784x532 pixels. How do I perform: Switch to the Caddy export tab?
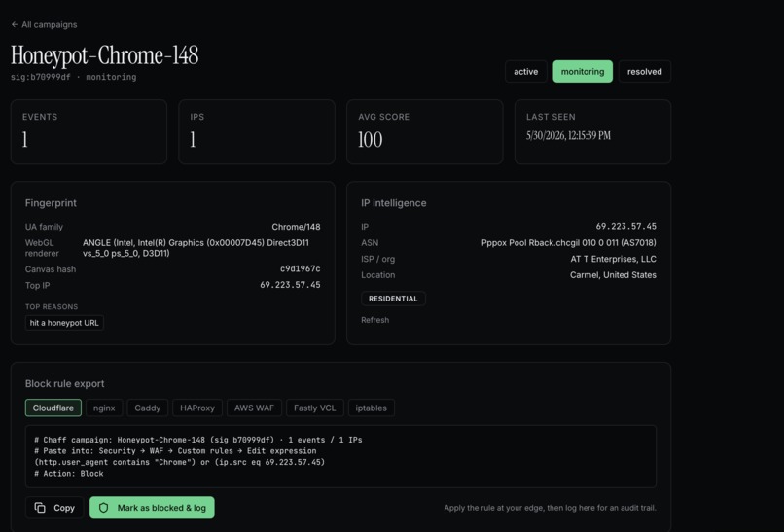pos(148,408)
